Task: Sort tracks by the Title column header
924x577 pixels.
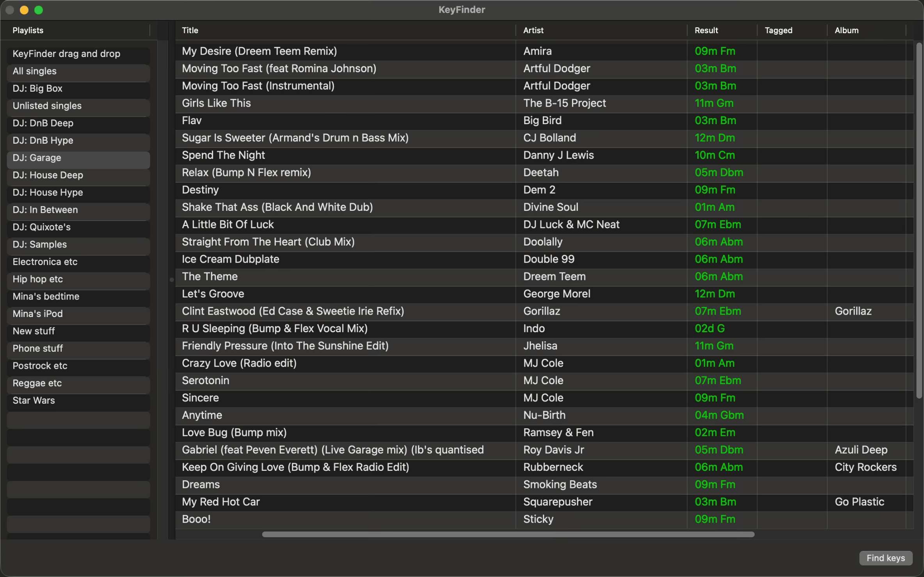Action: click(190, 30)
